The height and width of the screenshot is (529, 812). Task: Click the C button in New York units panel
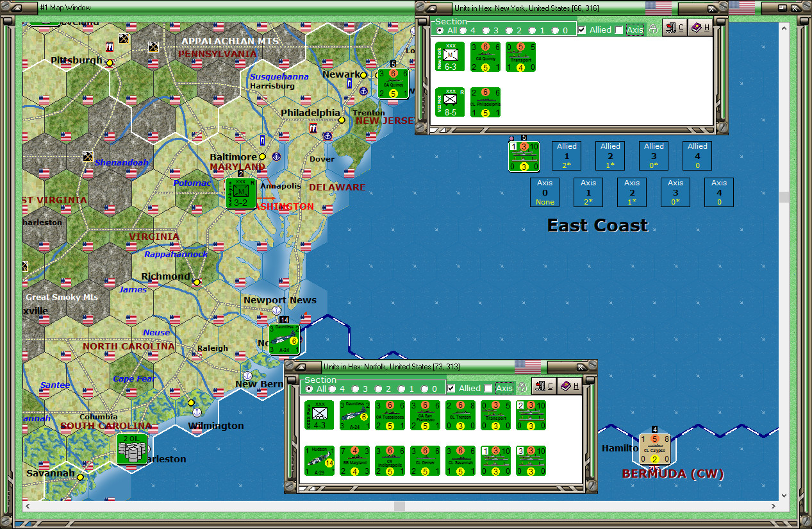(675, 28)
